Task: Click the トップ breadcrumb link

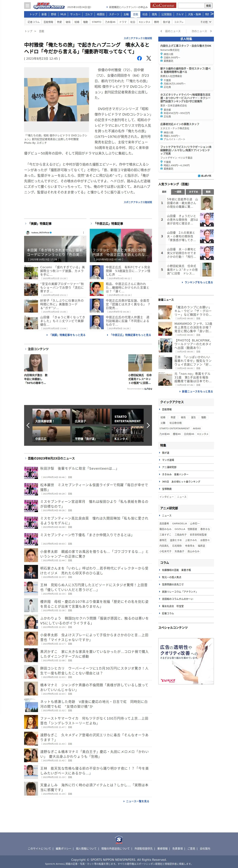Action: (28, 31)
